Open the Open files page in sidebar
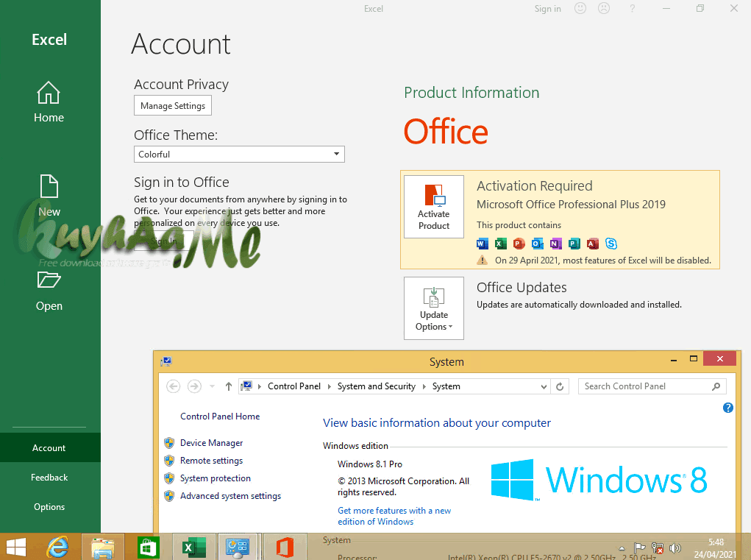This screenshot has height=560, width=751. click(x=49, y=291)
